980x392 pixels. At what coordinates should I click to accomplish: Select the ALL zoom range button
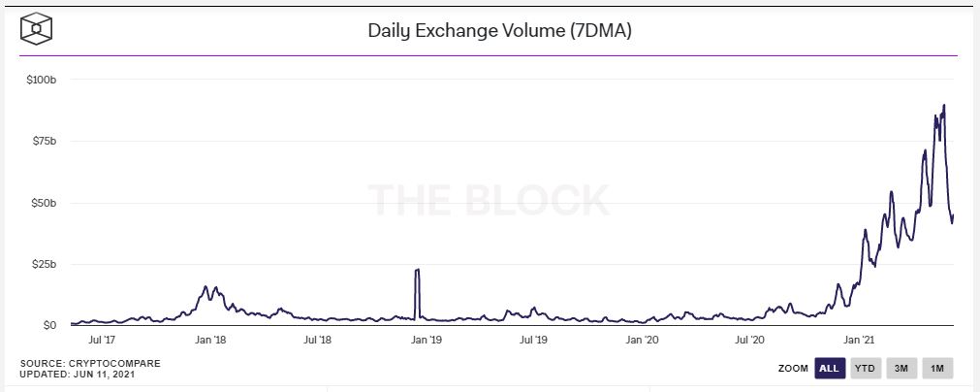(829, 368)
